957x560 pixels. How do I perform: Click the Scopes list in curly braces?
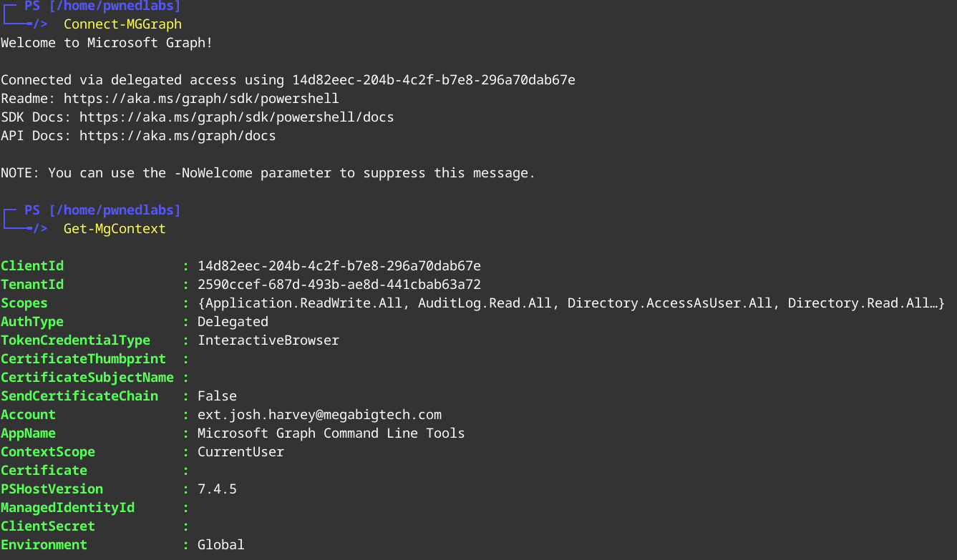pos(570,303)
